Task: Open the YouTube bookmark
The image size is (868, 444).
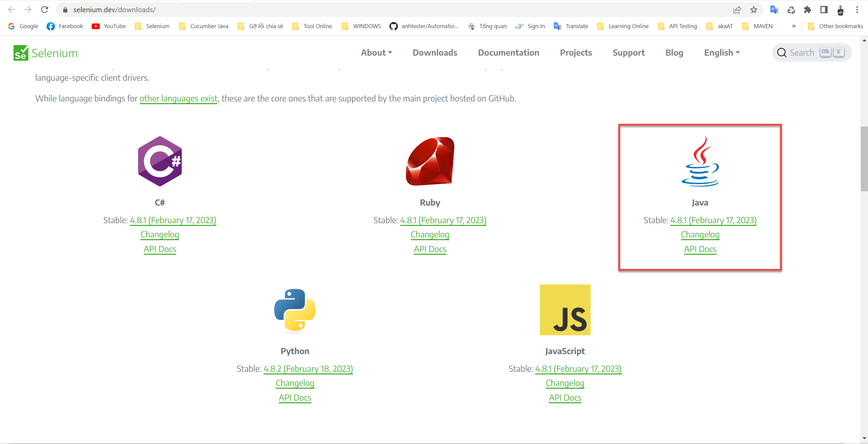Action: pos(109,26)
